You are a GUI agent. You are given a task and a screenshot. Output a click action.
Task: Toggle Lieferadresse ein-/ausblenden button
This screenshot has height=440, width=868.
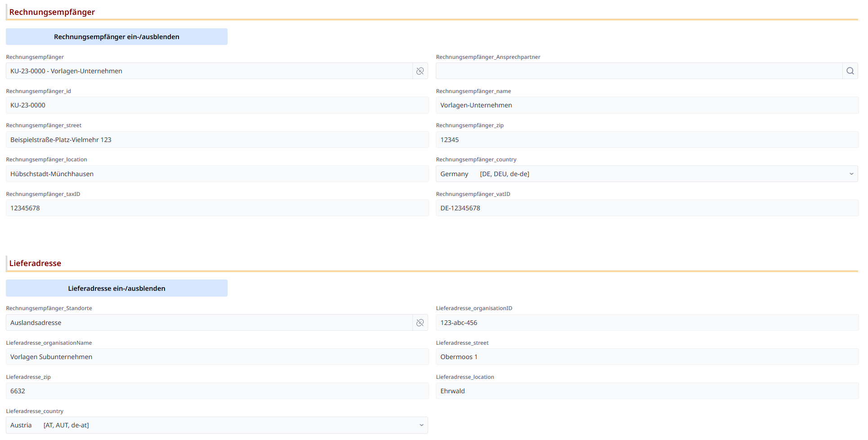(116, 289)
